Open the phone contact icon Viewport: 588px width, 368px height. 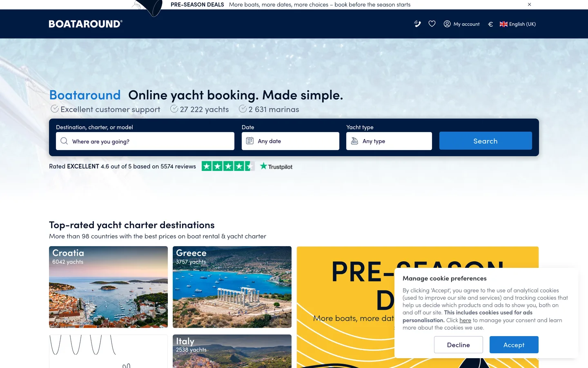click(x=417, y=24)
